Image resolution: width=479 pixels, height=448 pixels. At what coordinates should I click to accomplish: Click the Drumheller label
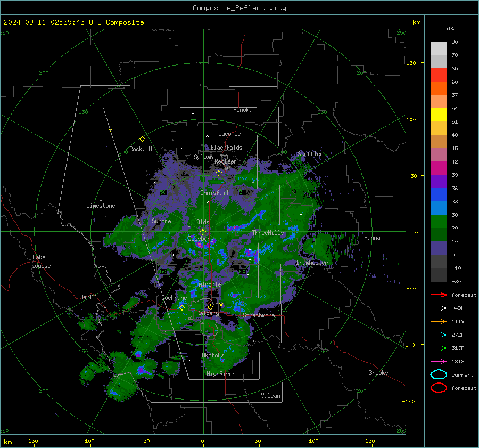pyautogui.click(x=312, y=263)
